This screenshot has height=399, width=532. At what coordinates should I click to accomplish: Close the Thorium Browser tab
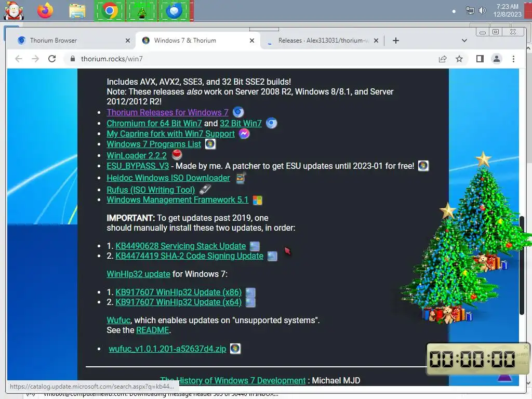pos(128,41)
